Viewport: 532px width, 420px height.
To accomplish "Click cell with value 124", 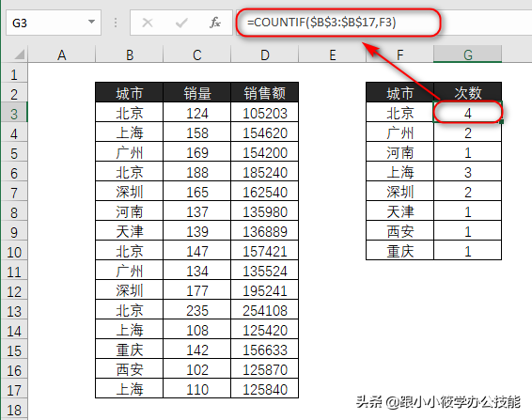I will [x=196, y=113].
